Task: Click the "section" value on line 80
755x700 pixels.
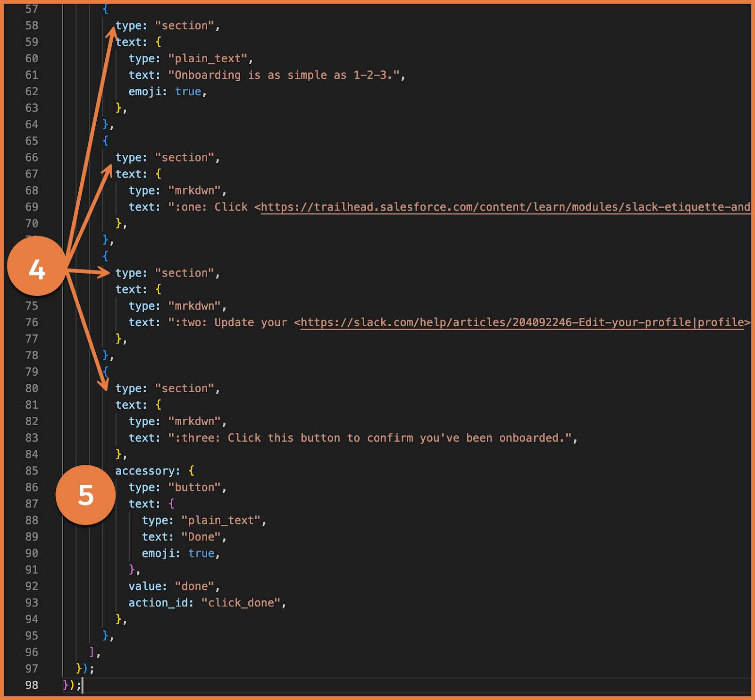Action: (x=185, y=388)
